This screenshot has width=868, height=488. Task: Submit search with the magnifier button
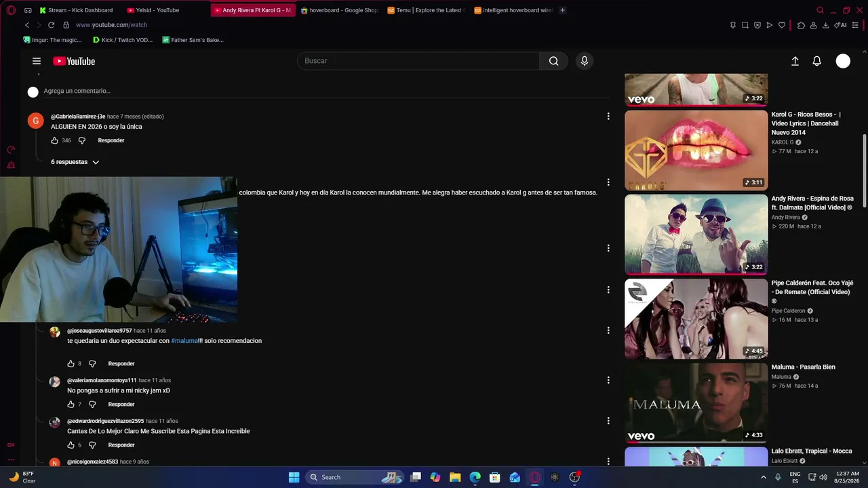pos(554,61)
